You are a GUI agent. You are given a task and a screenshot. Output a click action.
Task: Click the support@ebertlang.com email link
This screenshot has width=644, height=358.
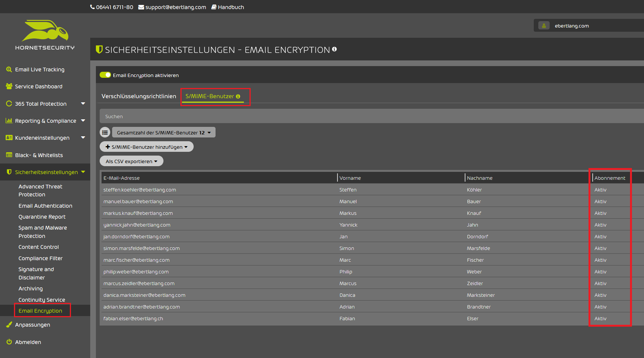176,7
